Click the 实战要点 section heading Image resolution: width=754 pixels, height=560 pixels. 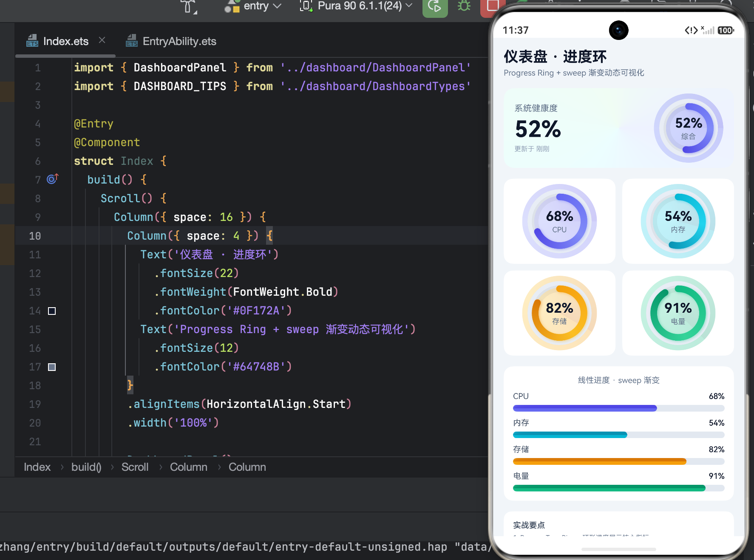coord(529,525)
